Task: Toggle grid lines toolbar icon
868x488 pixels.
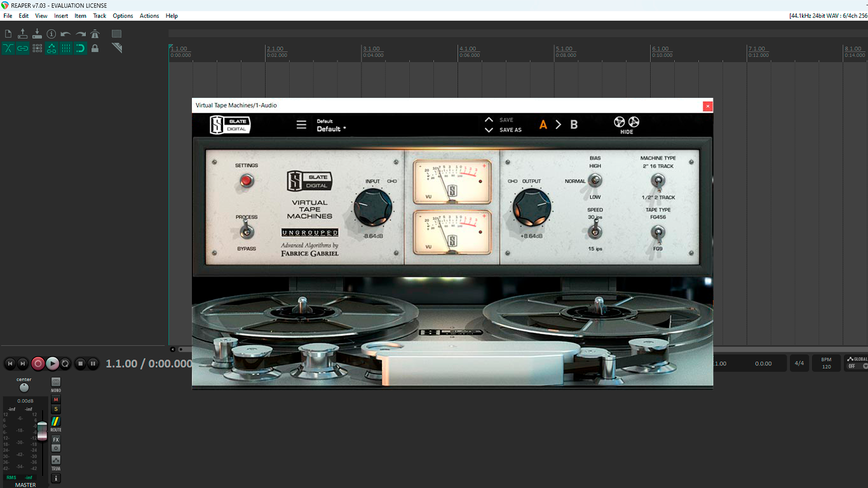Action: click(x=65, y=48)
